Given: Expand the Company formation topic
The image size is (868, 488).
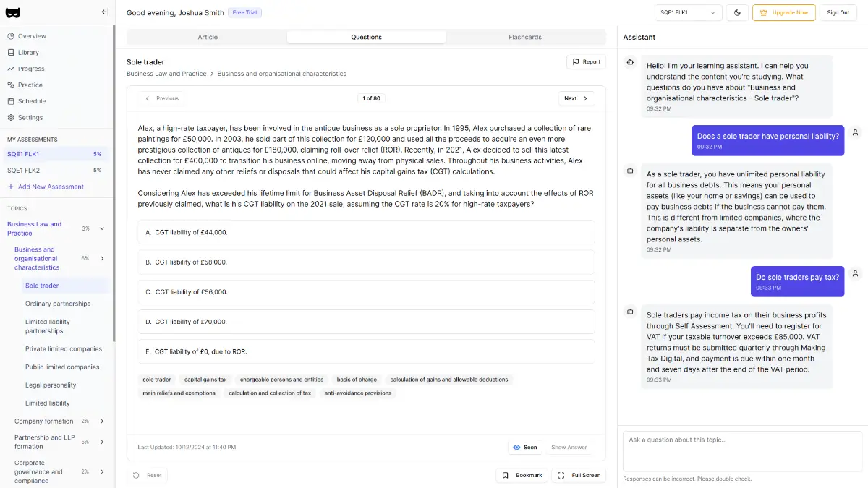Looking at the screenshot, I should 102,421.
